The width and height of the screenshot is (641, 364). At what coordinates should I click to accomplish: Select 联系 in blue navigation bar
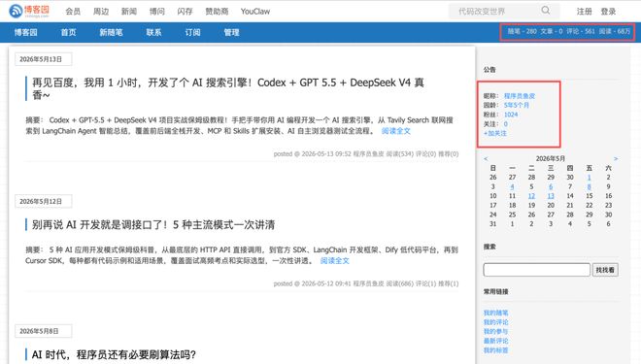tap(153, 32)
